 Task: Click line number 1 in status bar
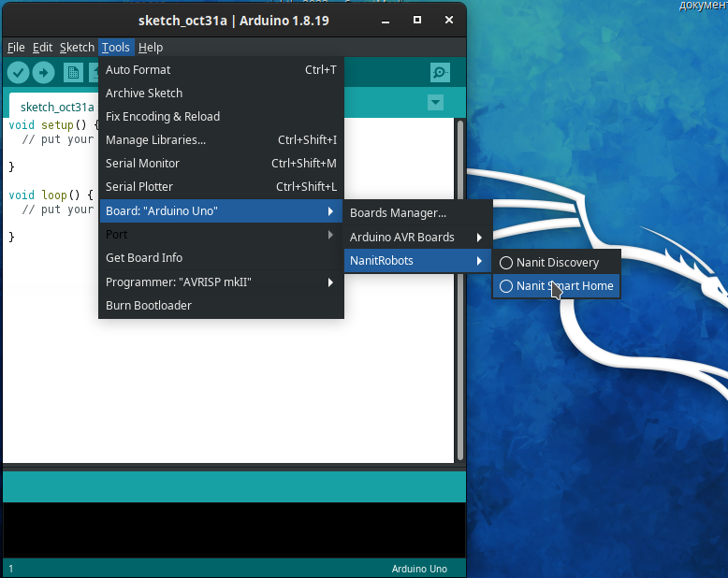coord(10,569)
